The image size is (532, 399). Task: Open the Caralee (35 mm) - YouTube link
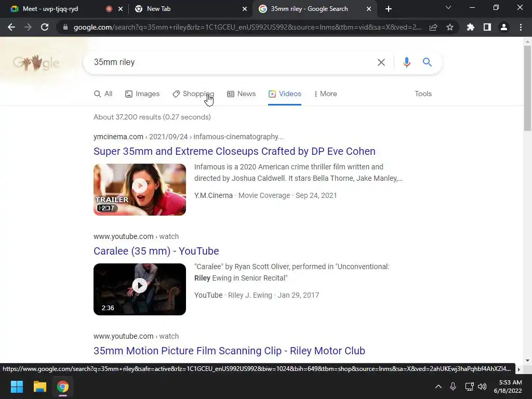(156, 251)
